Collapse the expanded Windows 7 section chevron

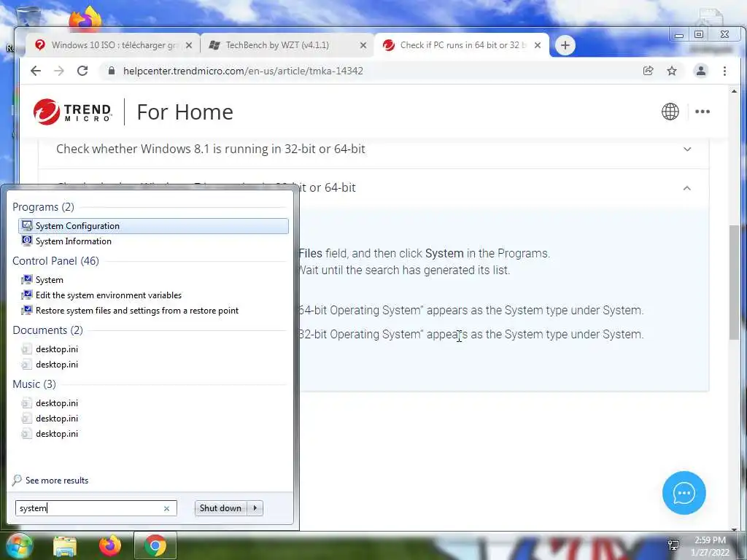(x=687, y=188)
